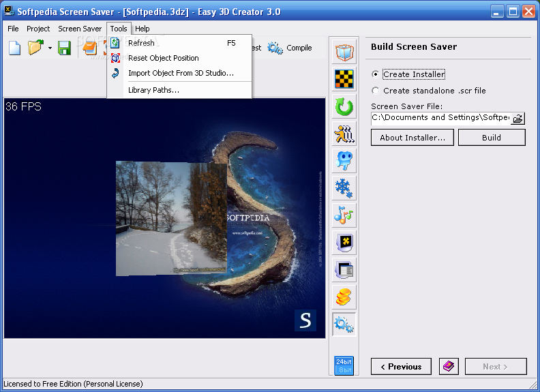540x392 pixels.
Task: Toggle the 24bit/8bit color depth button
Action: point(344,365)
